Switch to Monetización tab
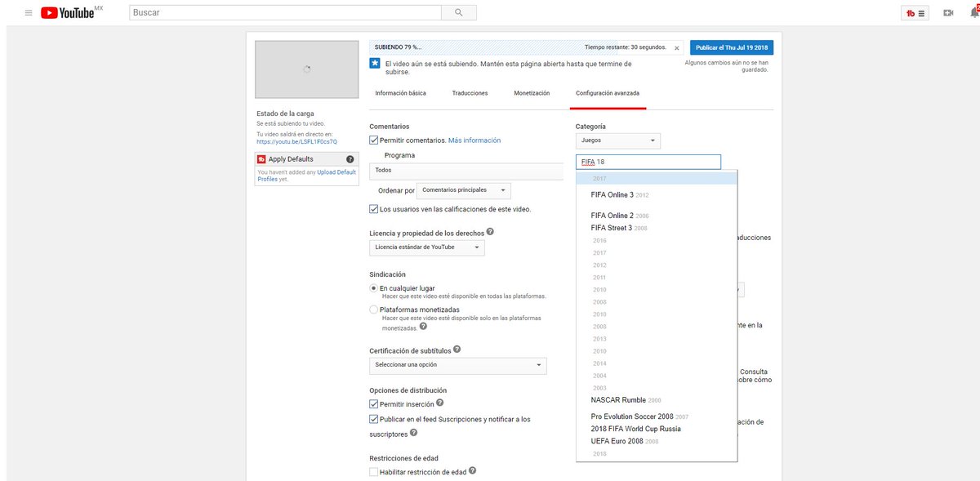Screen dimensions: 980x481 point(532,93)
